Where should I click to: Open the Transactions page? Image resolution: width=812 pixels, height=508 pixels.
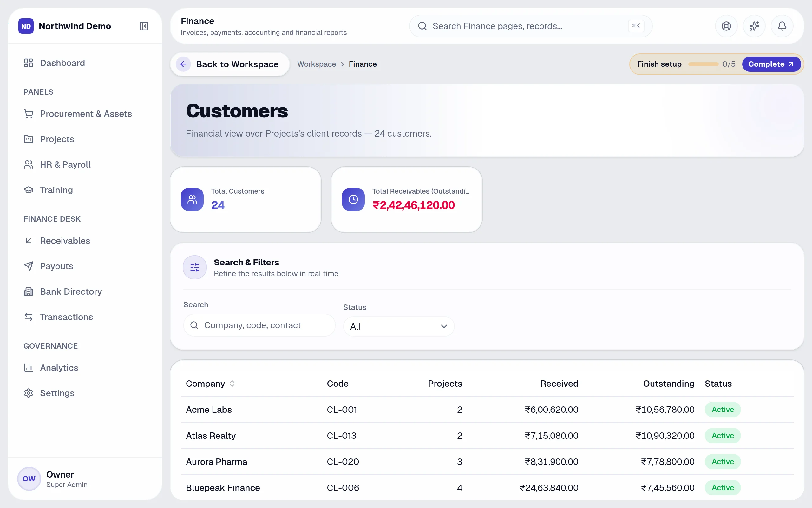tap(85, 317)
